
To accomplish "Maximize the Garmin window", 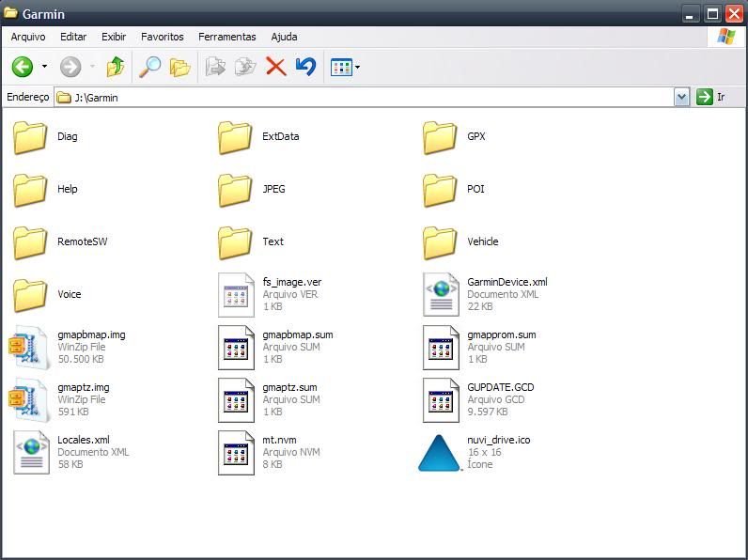I will click(712, 14).
